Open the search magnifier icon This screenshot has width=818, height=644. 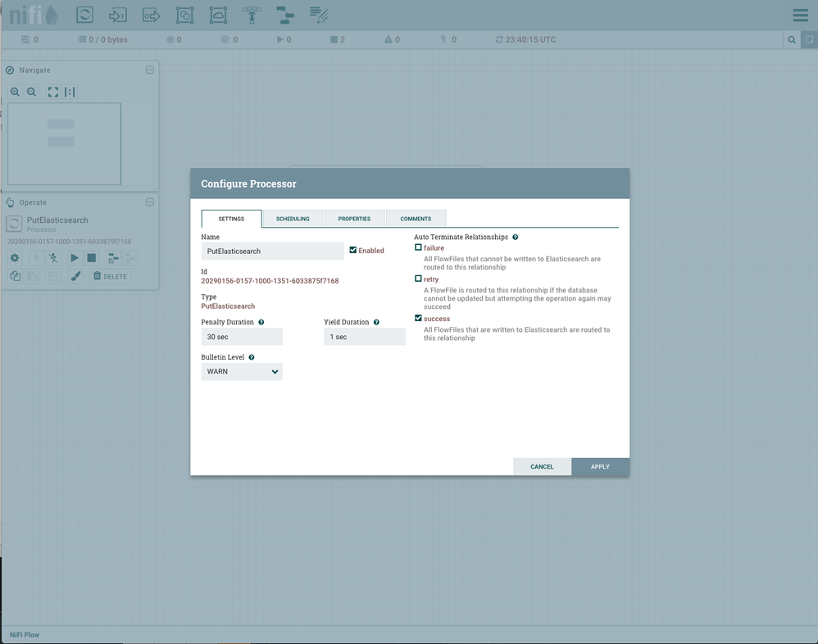point(792,39)
